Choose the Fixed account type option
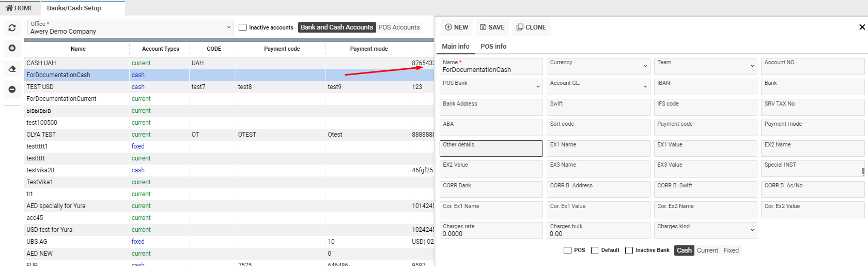This screenshot has width=868, height=266. (x=731, y=250)
